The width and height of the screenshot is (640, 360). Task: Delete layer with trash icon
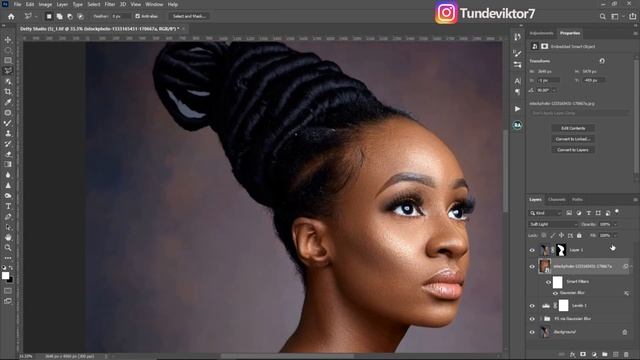626,354
